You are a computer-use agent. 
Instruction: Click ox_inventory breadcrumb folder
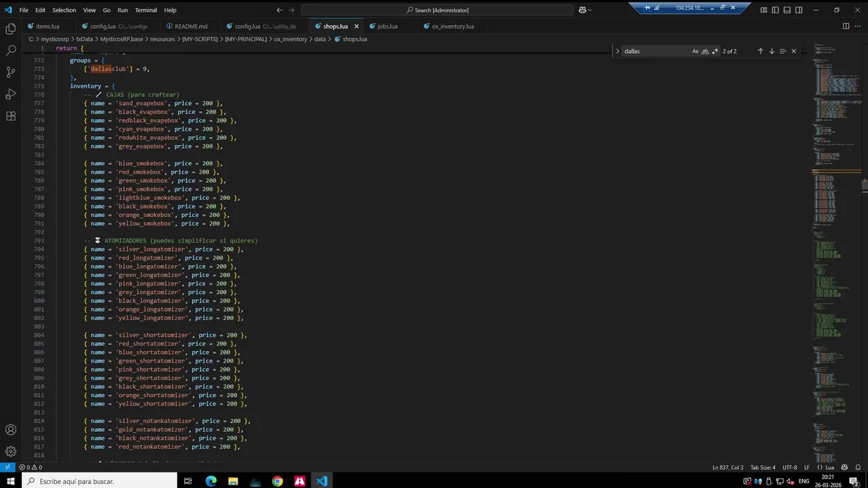pyautogui.click(x=290, y=39)
